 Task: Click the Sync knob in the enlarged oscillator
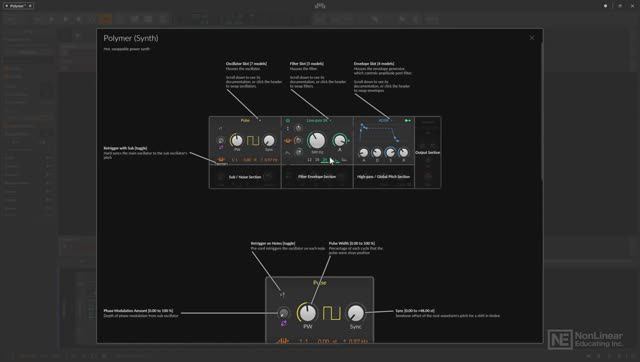point(356,313)
